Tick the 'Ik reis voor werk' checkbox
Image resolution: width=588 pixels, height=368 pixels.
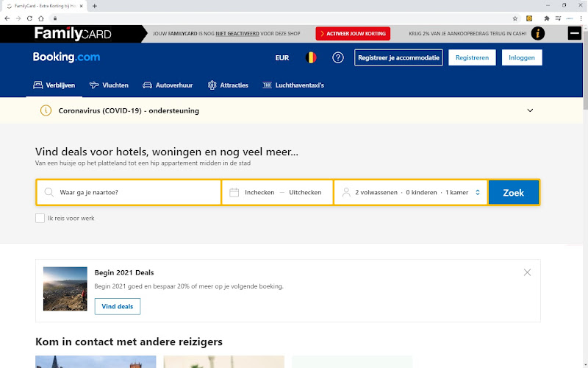click(x=40, y=218)
